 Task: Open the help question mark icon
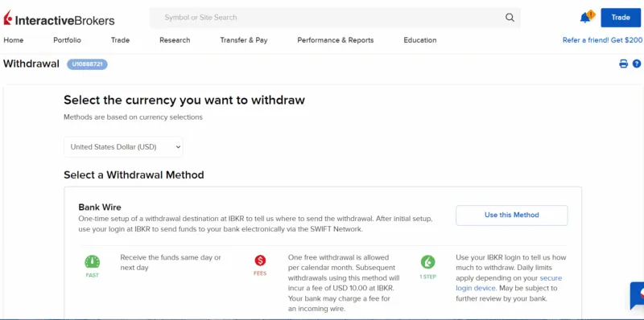click(637, 64)
